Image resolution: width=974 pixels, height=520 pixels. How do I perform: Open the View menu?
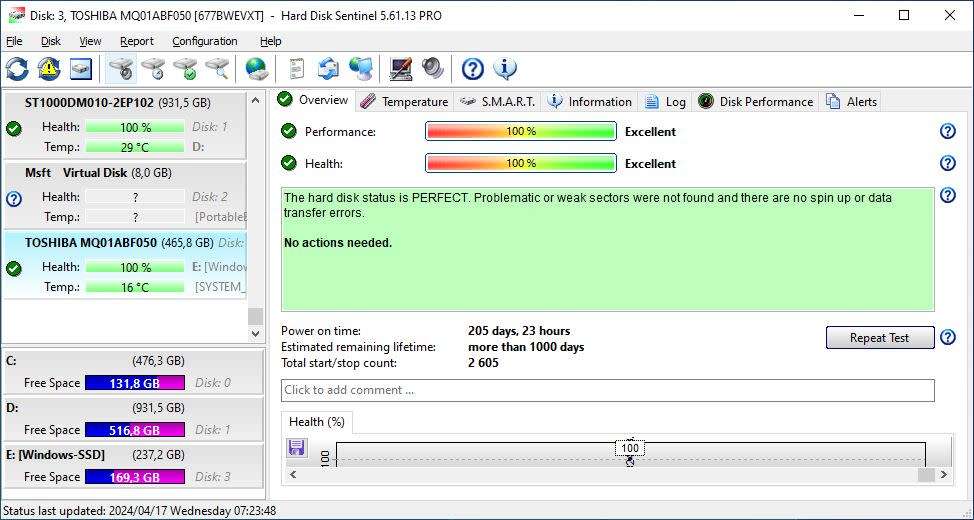pyautogui.click(x=90, y=41)
